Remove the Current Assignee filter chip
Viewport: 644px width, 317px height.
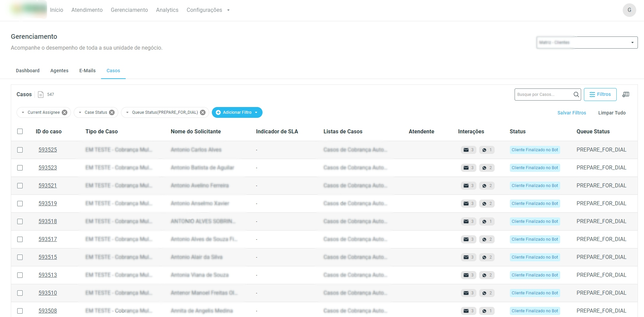tap(65, 112)
